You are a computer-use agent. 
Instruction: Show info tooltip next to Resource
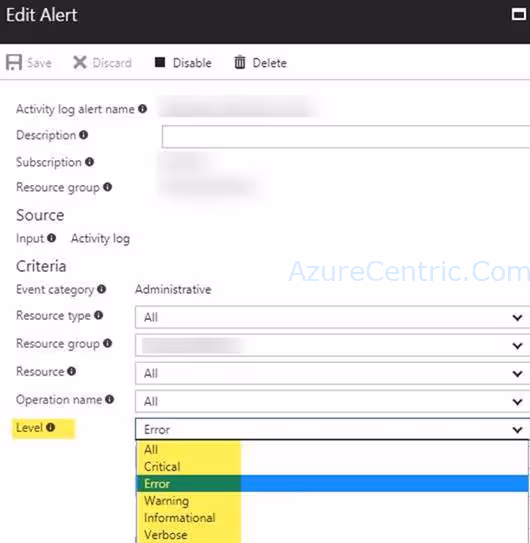point(71,371)
